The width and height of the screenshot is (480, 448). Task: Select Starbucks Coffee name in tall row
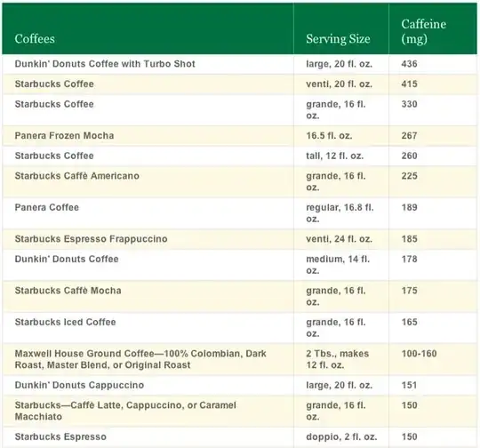pos(54,156)
